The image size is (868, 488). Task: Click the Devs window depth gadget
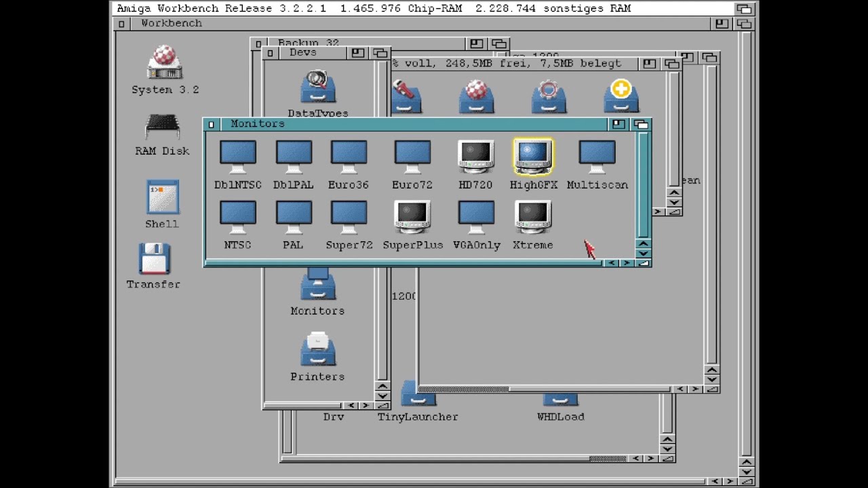pyautogui.click(x=380, y=53)
